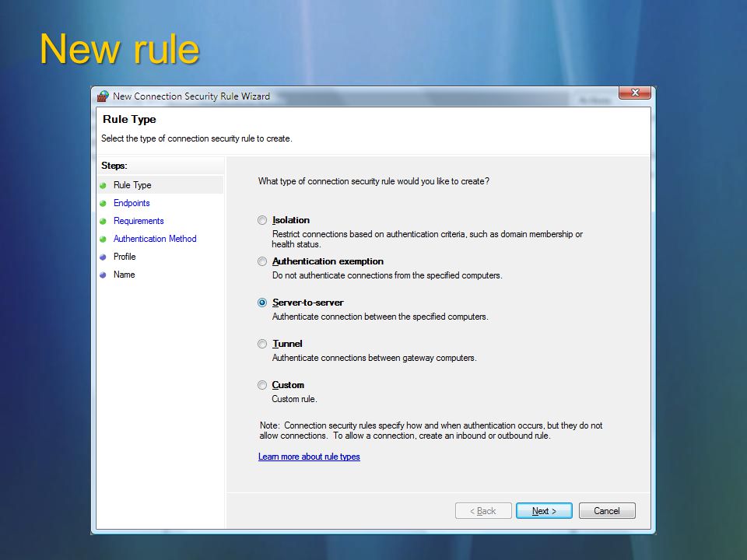747x560 pixels.
Task: Open the Requirements step in sidebar
Action: point(139,221)
